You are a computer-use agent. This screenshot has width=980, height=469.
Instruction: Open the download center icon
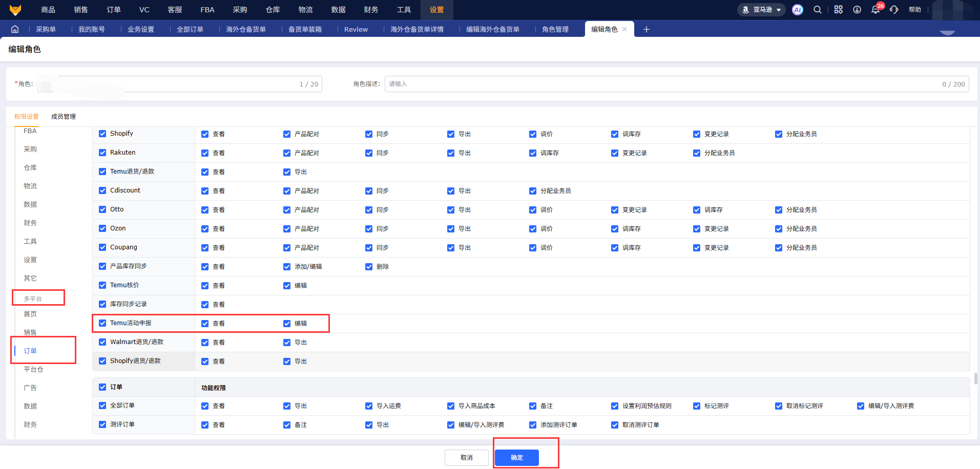[x=857, y=10]
